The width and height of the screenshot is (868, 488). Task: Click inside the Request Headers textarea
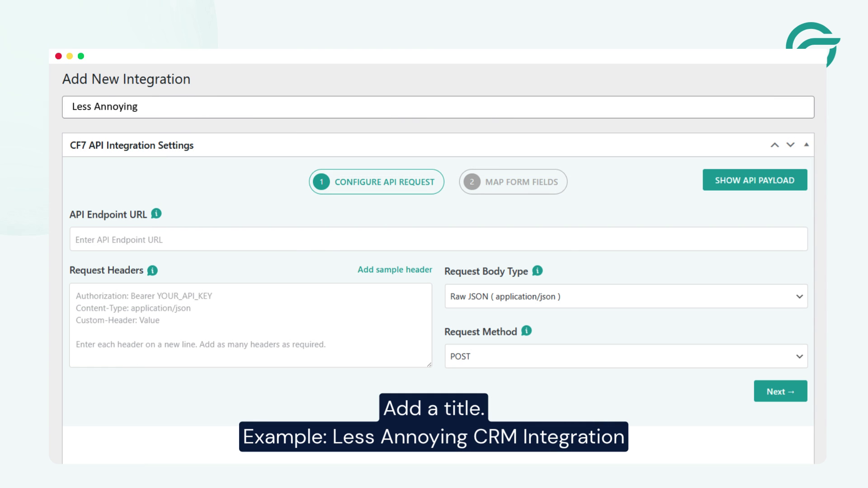[x=250, y=325]
